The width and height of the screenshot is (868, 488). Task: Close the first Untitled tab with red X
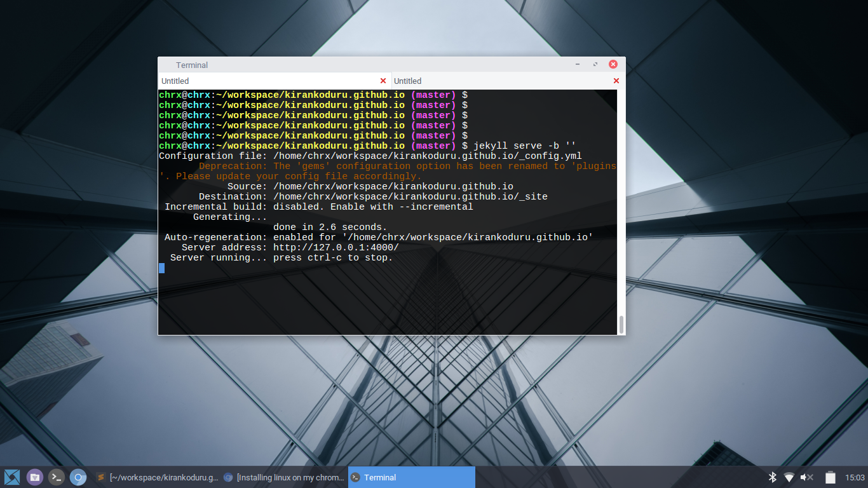pyautogui.click(x=383, y=81)
